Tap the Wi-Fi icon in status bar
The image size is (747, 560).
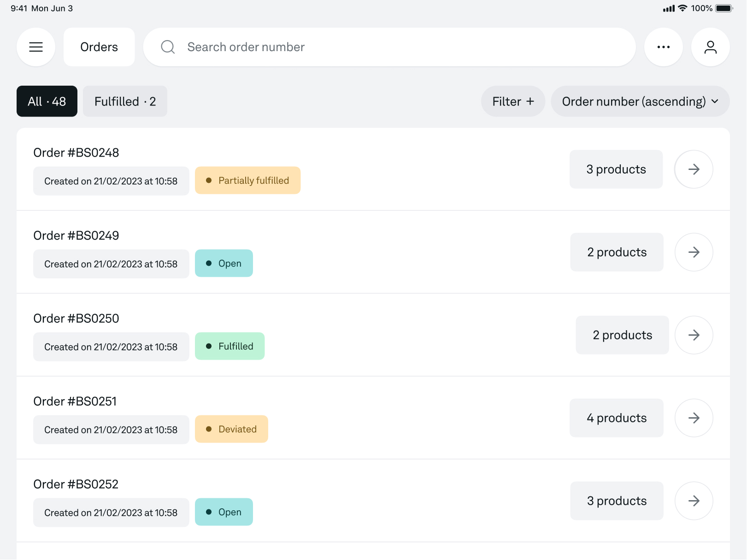(x=682, y=8)
